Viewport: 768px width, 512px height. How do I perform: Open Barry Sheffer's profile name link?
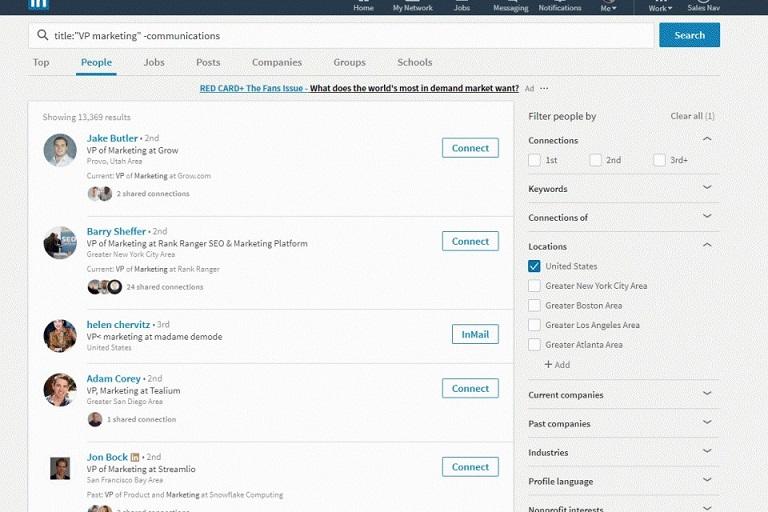click(x=116, y=231)
